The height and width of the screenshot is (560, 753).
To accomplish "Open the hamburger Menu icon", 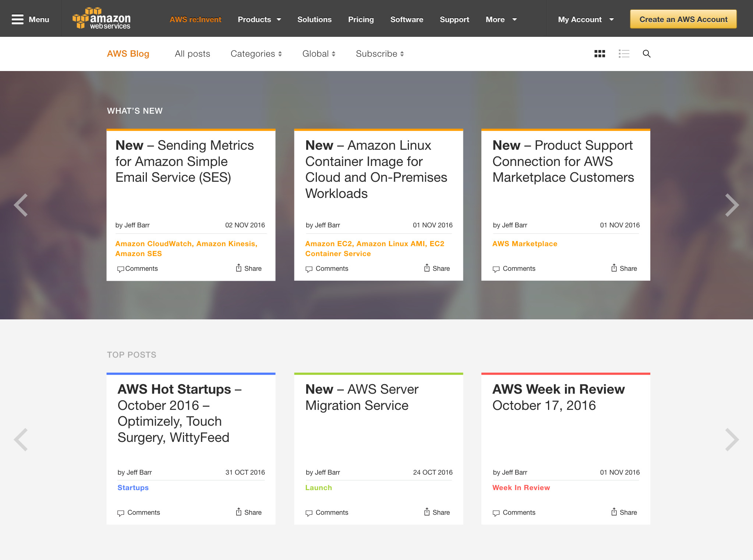I will (17, 19).
